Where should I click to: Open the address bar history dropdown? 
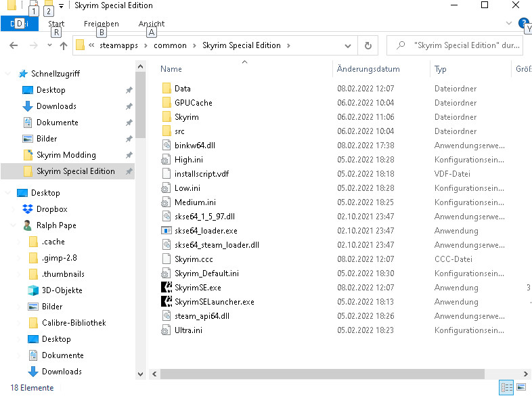[x=348, y=46]
